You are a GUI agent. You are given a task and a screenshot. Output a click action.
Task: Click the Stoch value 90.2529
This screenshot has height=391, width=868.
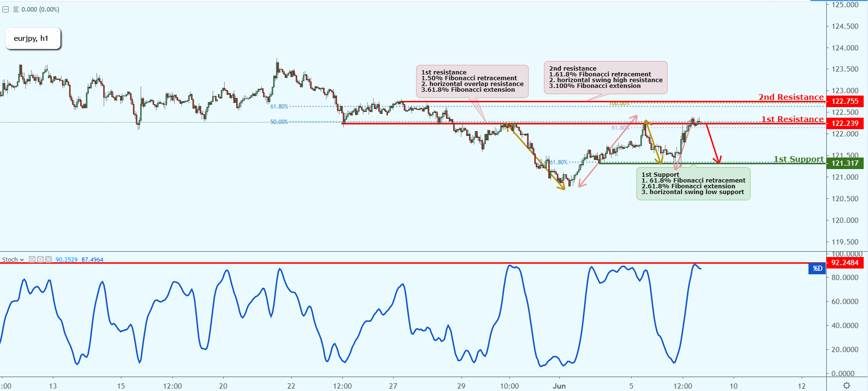click(x=66, y=259)
